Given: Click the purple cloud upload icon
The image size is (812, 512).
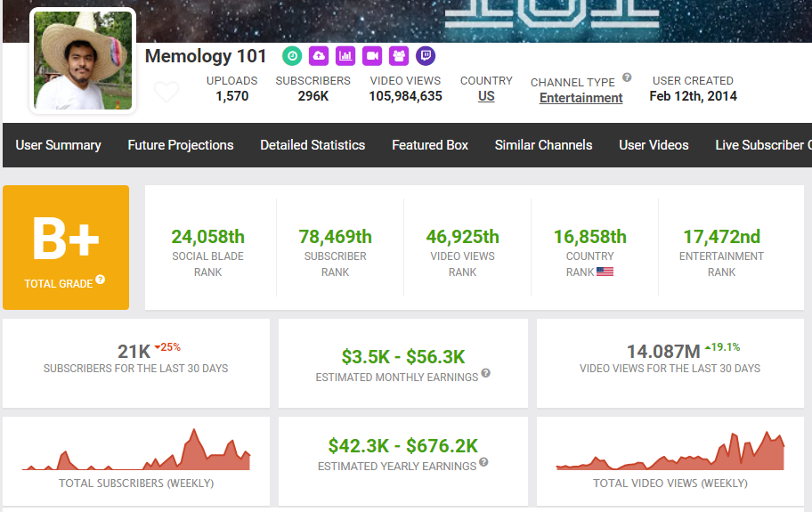Looking at the screenshot, I should point(319,56).
